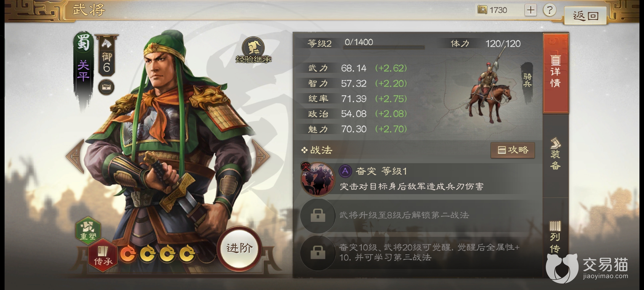Select the 详情 details tab

(x=555, y=73)
